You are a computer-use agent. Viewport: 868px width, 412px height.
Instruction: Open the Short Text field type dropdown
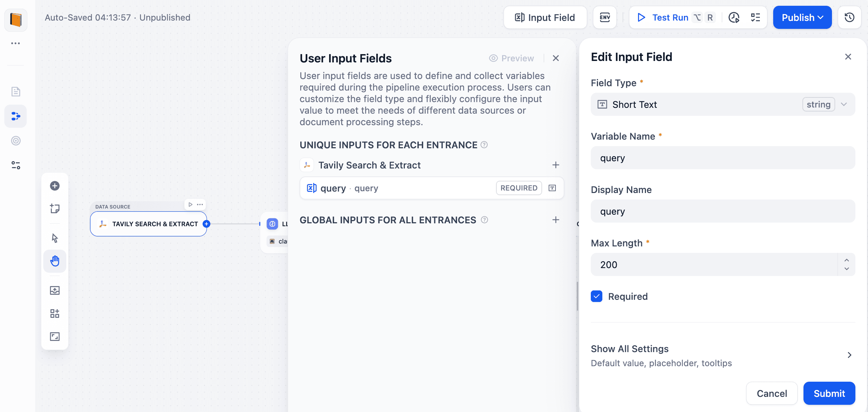(x=723, y=105)
